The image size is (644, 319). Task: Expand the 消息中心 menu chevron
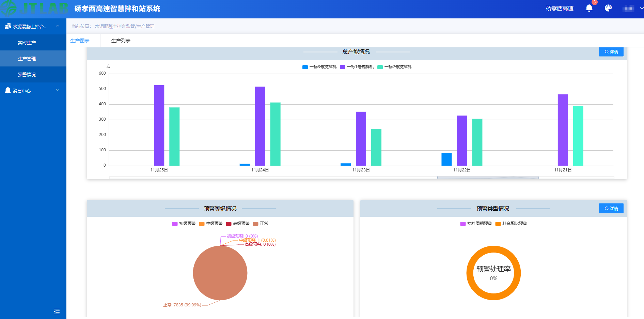pos(58,90)
